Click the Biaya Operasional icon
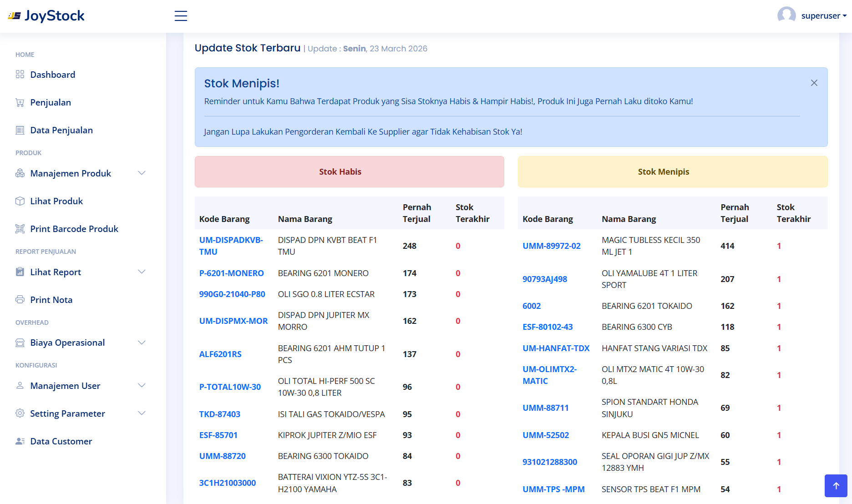This screenshot has height=504, width=852. (20, 343)
